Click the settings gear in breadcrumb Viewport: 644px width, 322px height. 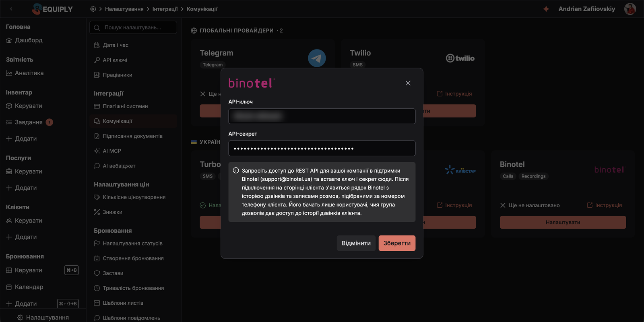click(x=93, y=9)
